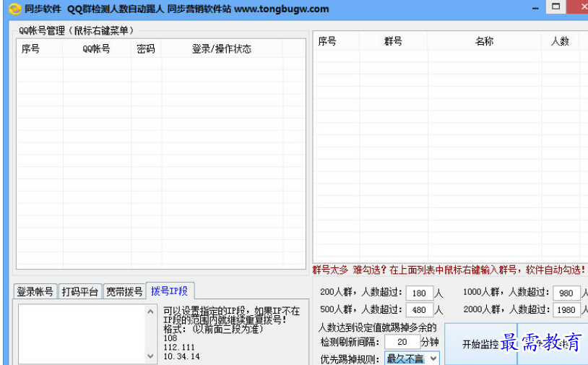Edit the 2000人群 threshold field 1980

tap(566, 310)
